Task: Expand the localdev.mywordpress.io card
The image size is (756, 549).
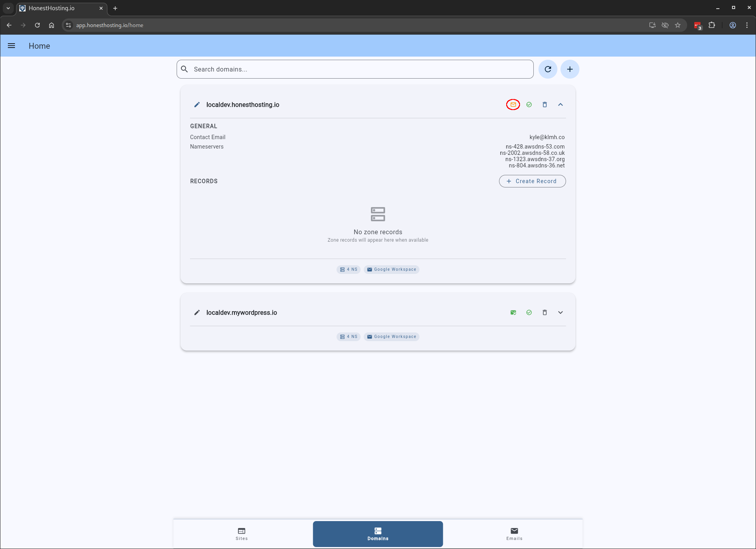Action: pyautogui.click(x=561, y=312)
